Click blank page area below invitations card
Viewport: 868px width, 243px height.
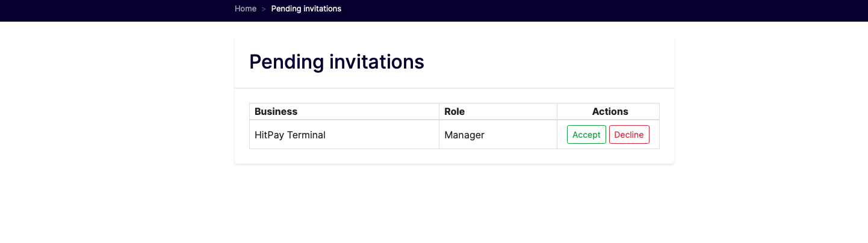pyautogui.click(x=454, y=205)
